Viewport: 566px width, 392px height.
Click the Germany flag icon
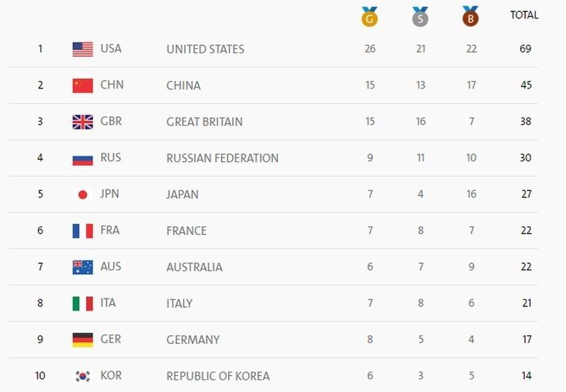click(83, 340)
